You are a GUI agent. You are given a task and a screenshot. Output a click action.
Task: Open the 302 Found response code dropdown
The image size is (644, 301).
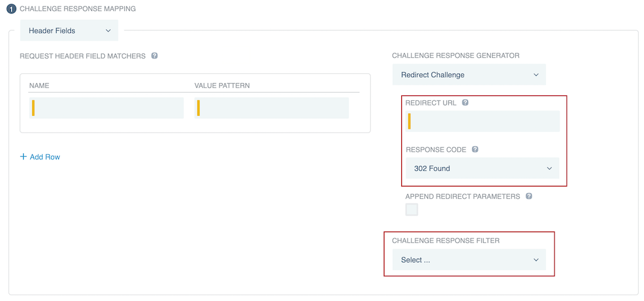[482, 169]
